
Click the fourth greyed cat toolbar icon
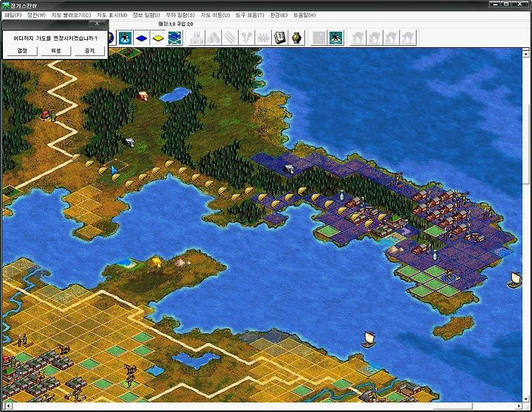[x=408, y=38]
